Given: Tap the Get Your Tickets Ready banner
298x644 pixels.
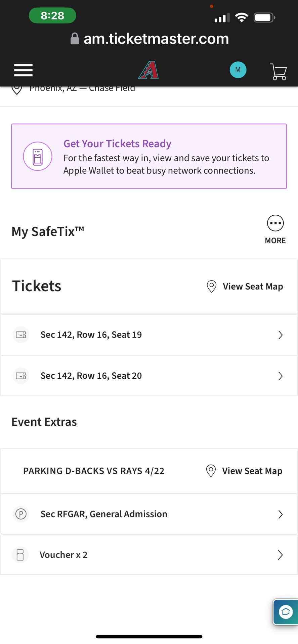Looking at the screenshot, I should (x=149, y=156).
